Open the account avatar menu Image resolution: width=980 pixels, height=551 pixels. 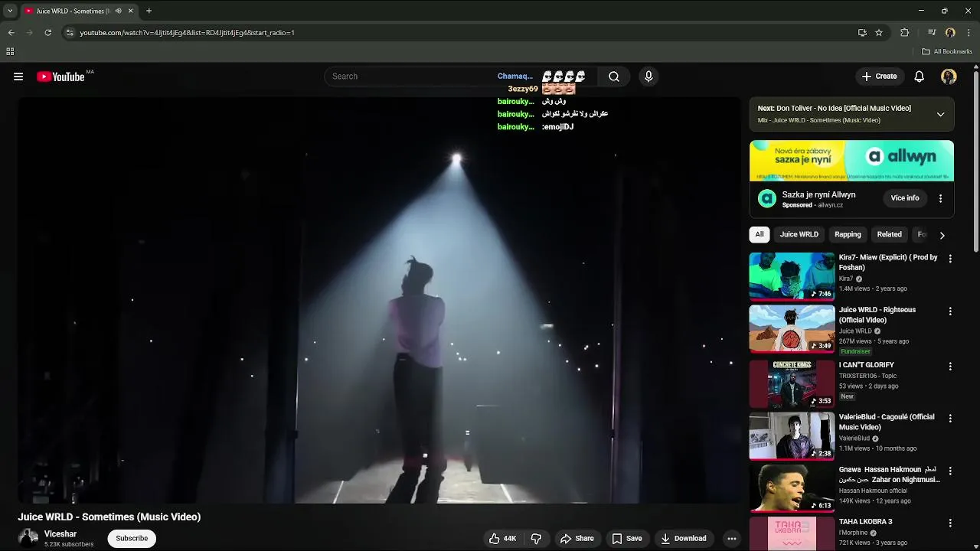(x=949, y=77)
